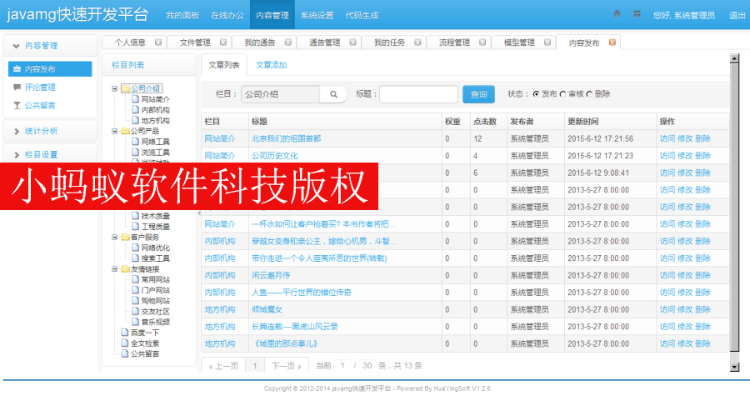Open article 《城里的那点事儿》
Screen dimensions: 750x396
tap(285, 343)
